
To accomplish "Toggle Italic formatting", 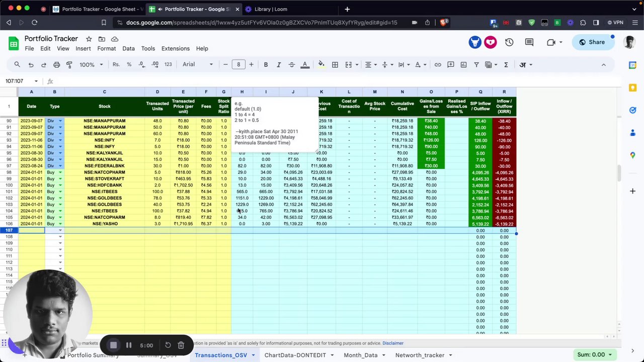I will [278, 64].
